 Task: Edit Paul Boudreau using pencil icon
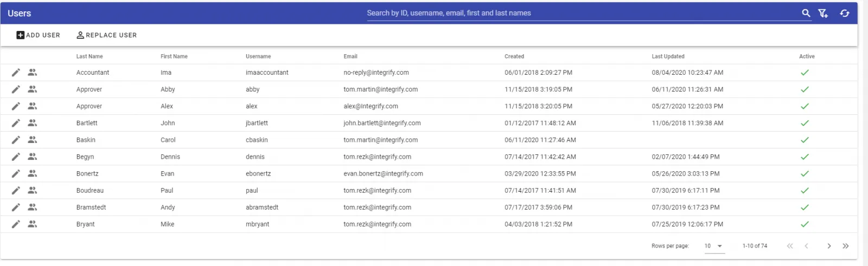16,190
